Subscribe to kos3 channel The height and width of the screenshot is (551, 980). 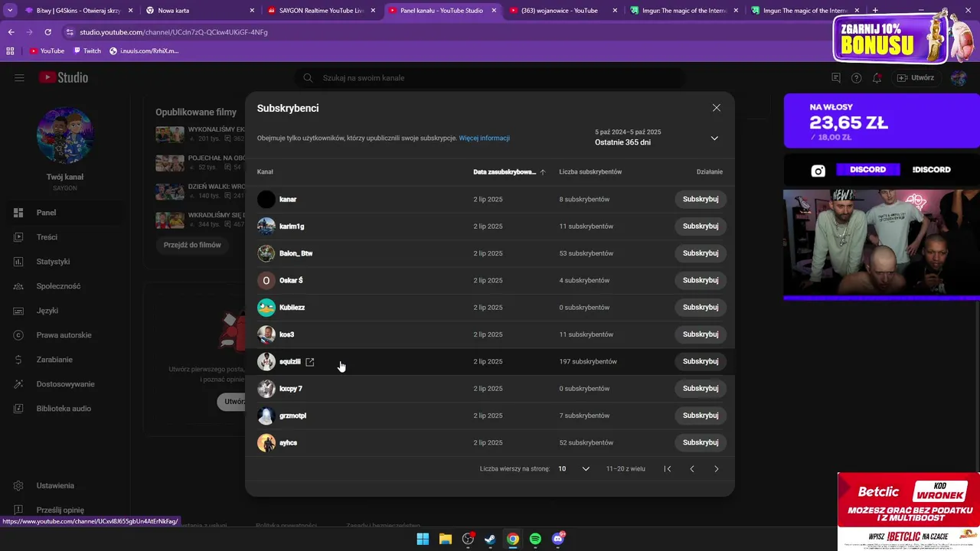(701, 334)
